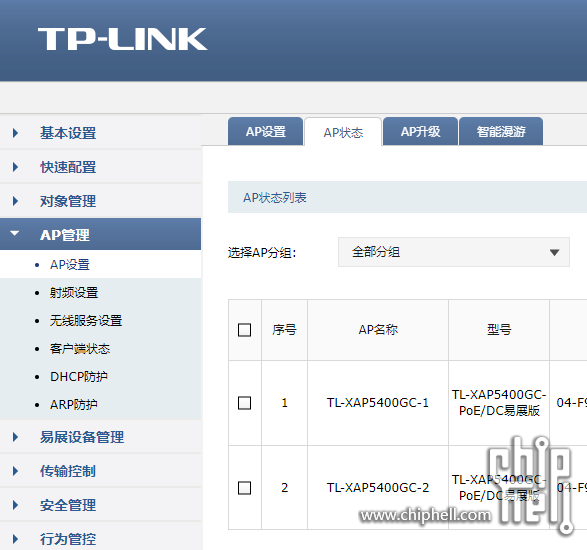Expand the 快速配置 section
Viewport: 587px width, 550px height.
pyautogui.click(x=100, y=167)
